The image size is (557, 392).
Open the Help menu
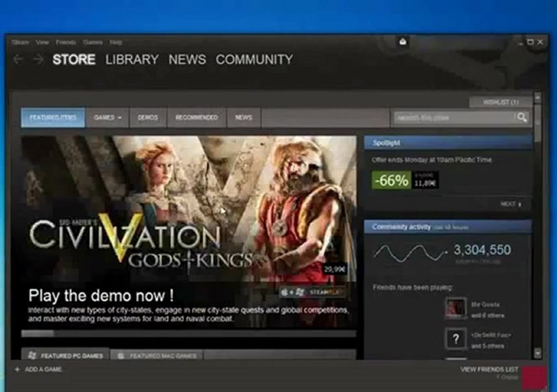[x=116, y=42]
